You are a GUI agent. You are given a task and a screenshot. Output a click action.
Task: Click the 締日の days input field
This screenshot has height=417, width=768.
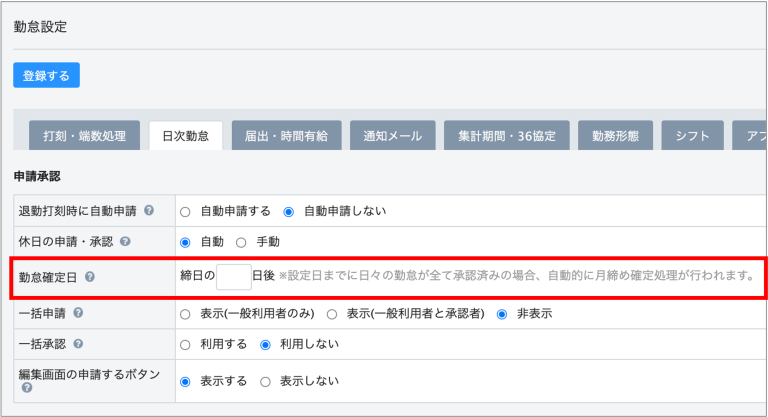[233, 277]
